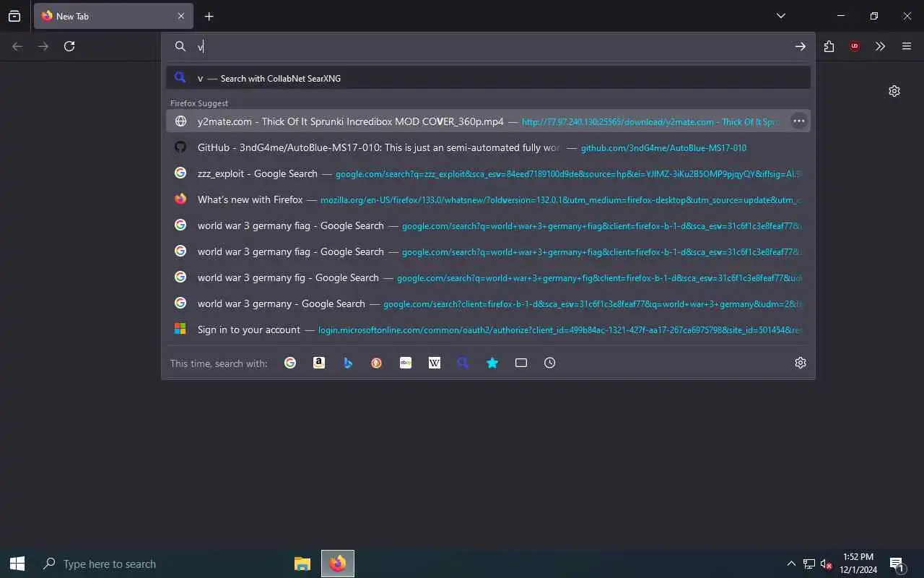Open Sign in to your account suggestion

[488, 329]
